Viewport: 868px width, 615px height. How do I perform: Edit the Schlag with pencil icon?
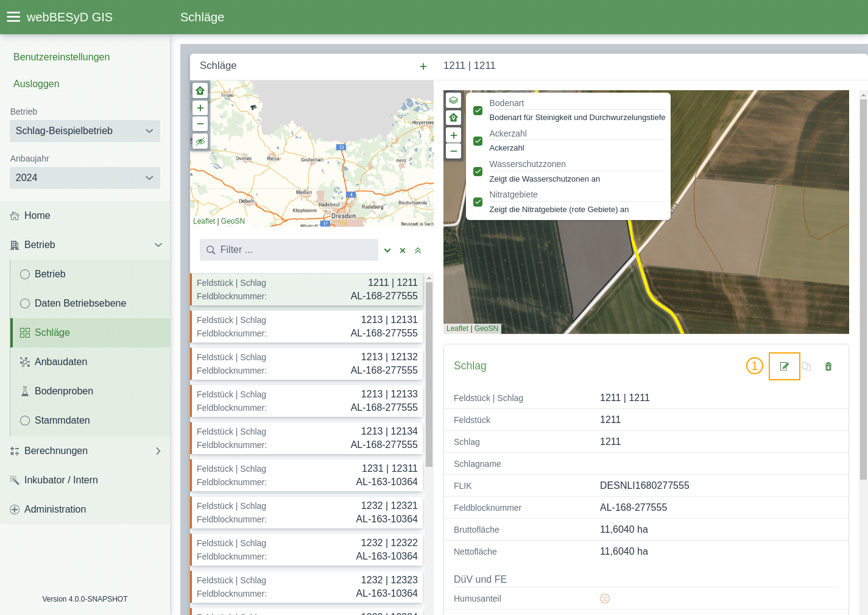(x=785, y=366)
